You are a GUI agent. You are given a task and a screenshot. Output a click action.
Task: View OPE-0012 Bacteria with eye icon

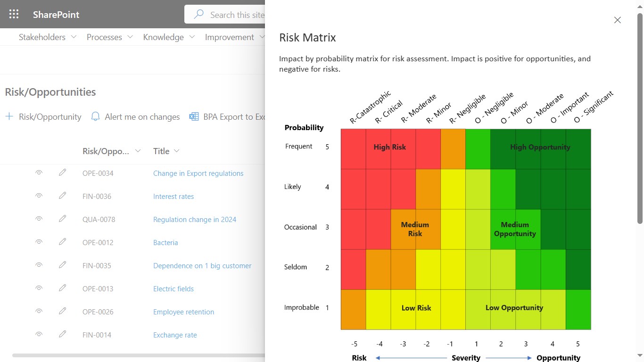[x=39, y=242]
